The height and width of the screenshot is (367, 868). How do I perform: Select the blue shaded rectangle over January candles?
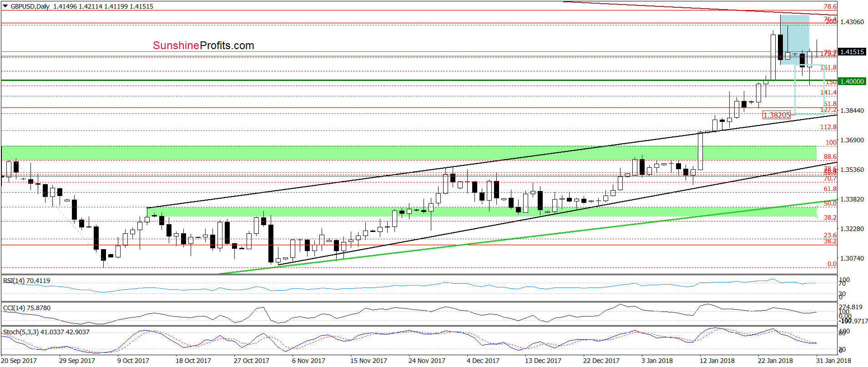(x=795, y=40)
